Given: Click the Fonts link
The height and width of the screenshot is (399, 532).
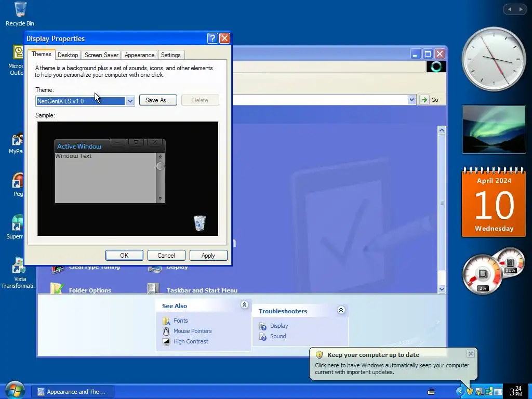Looking at the screenshot, I should click(180, 321).
